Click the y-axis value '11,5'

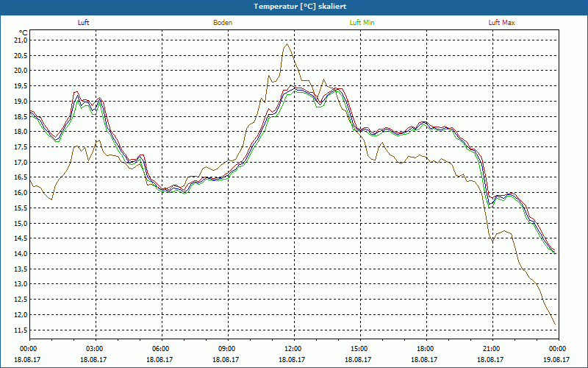pyautogui.click(x=21, y=330)
